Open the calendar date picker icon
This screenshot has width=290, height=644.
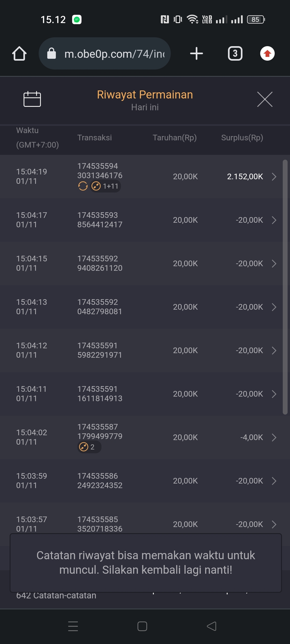[32, 99]
